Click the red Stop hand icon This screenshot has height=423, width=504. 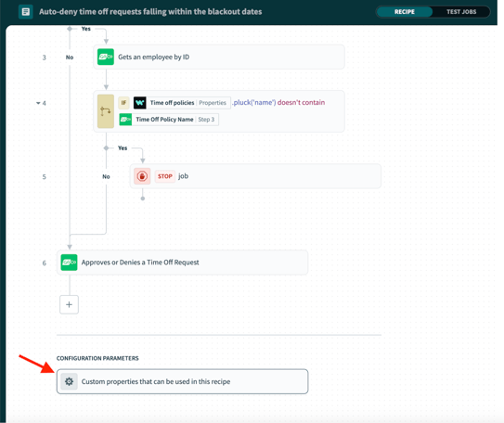pyautogui.click(x=142, y=176)
